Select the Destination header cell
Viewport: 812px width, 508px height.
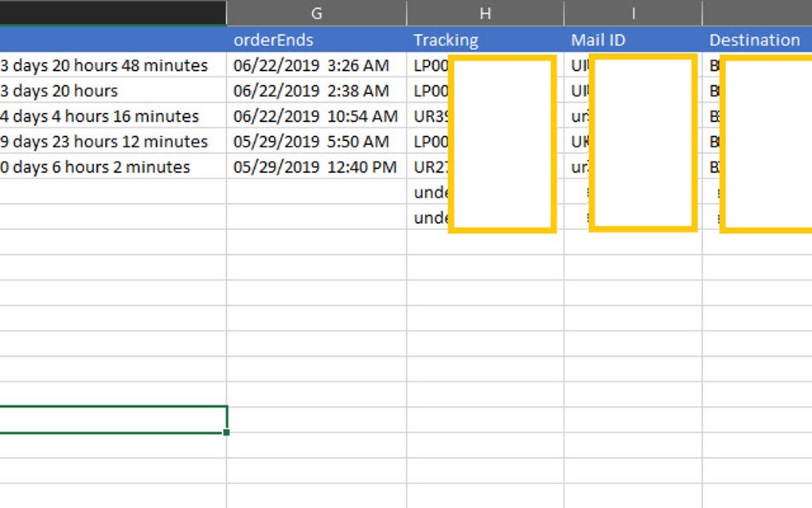[755, 40]
